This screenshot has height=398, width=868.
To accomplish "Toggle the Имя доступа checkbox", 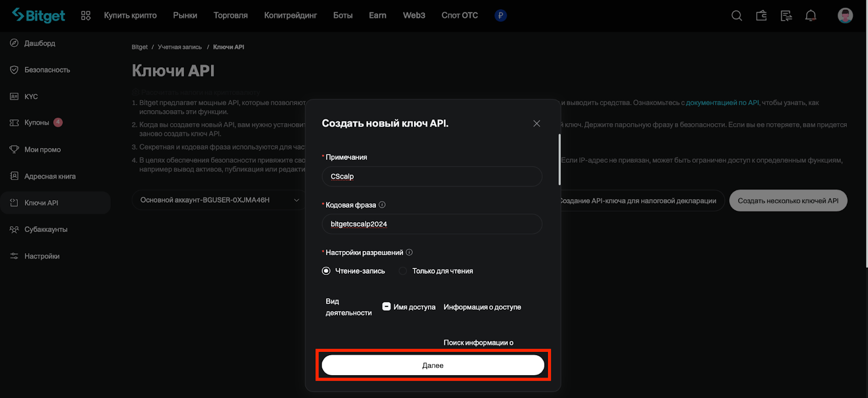I will pos(386,306).
